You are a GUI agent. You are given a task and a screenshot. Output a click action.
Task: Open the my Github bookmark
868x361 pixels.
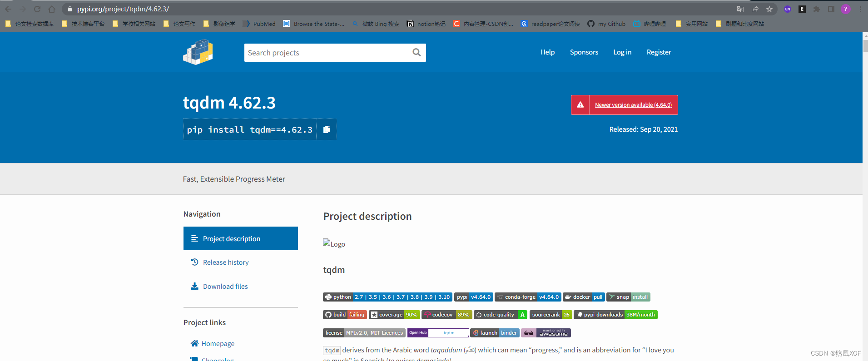point(606,24)
